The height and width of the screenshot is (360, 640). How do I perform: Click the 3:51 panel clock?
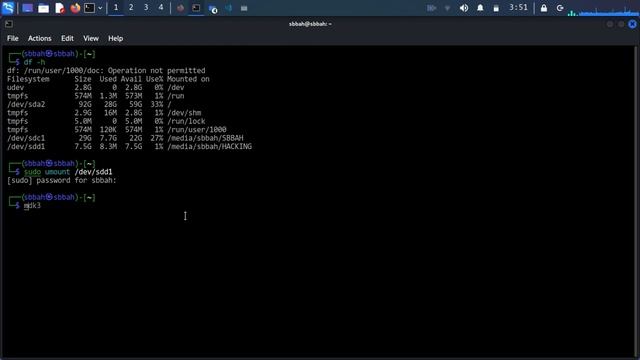coord(518,8)
